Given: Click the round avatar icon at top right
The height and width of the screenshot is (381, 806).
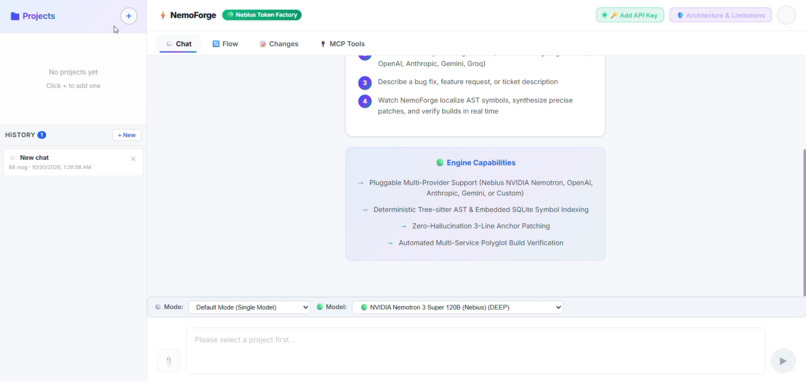Looking at the screenshot, I should pyautogui.click(x=786, y=15).
